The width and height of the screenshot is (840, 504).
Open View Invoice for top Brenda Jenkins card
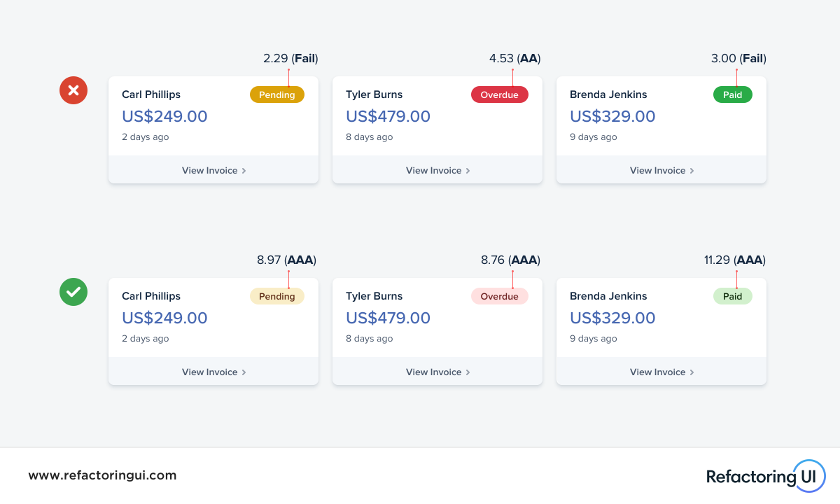(661, 170)
